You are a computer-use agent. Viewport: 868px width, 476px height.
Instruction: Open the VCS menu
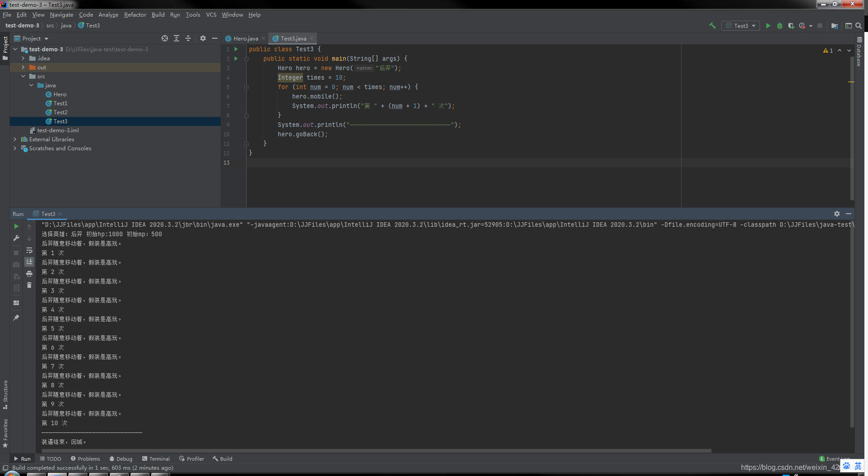coord(211,15)
